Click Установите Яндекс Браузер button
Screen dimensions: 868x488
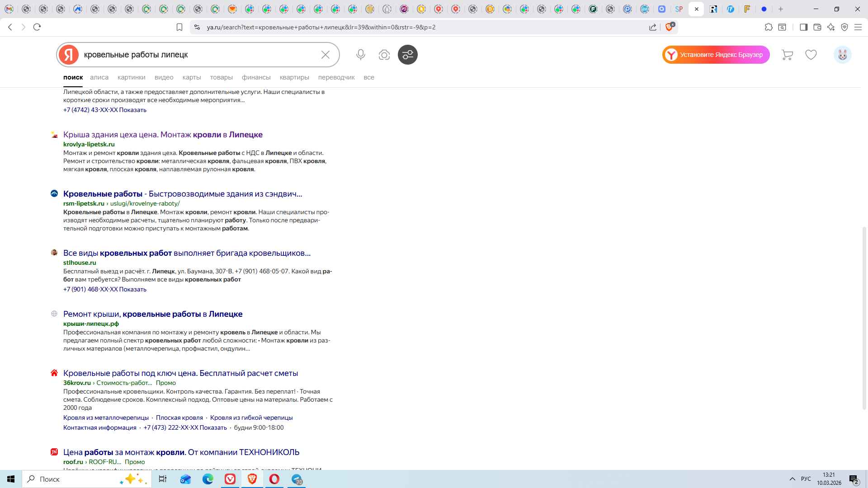716,55
